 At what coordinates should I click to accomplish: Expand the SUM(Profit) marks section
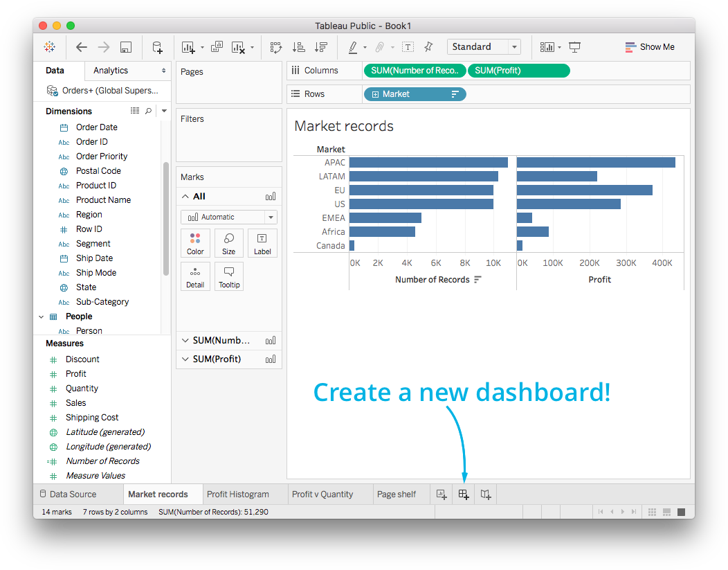185,359
